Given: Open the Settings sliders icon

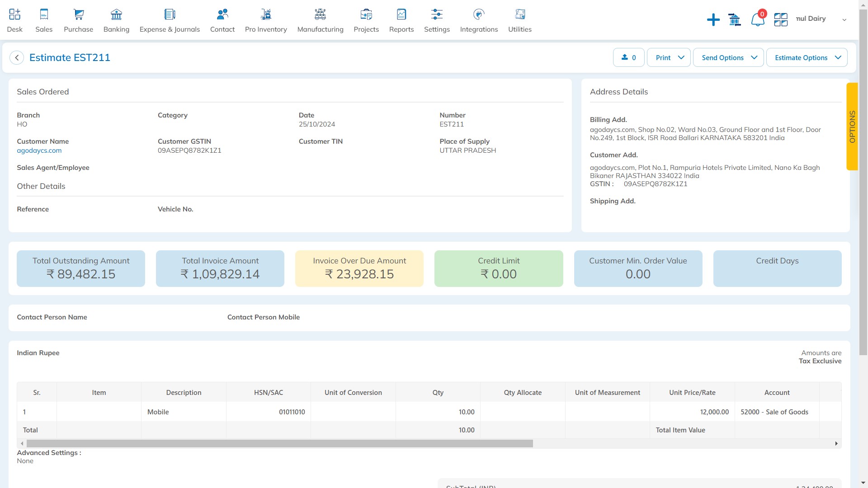Looking at the screenshot, I should pyautogui.click(x=437, y=14).
